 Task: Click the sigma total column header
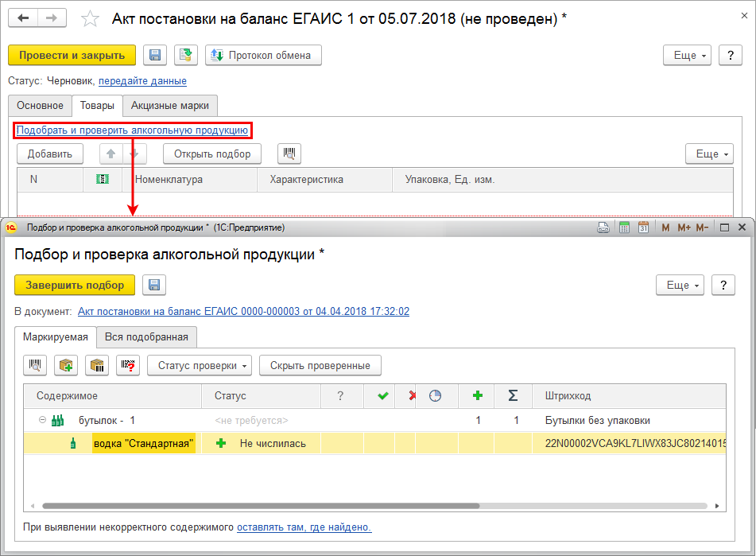(513, 396)
